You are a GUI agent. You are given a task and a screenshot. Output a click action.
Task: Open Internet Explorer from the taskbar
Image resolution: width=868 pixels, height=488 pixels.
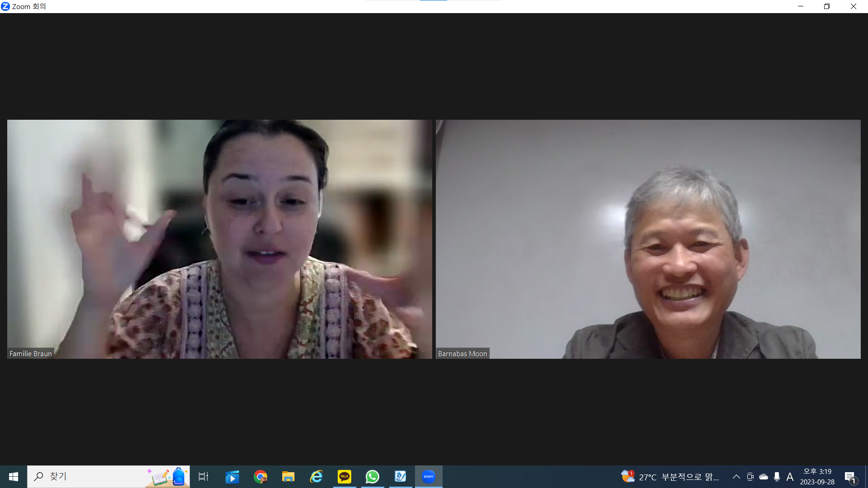(316, 477)
